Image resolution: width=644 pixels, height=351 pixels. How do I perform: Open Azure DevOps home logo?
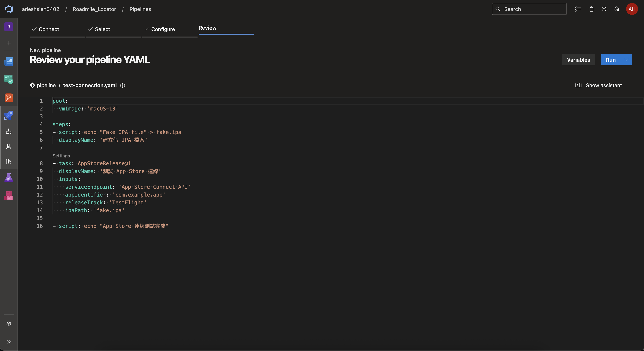click(9, 9)
